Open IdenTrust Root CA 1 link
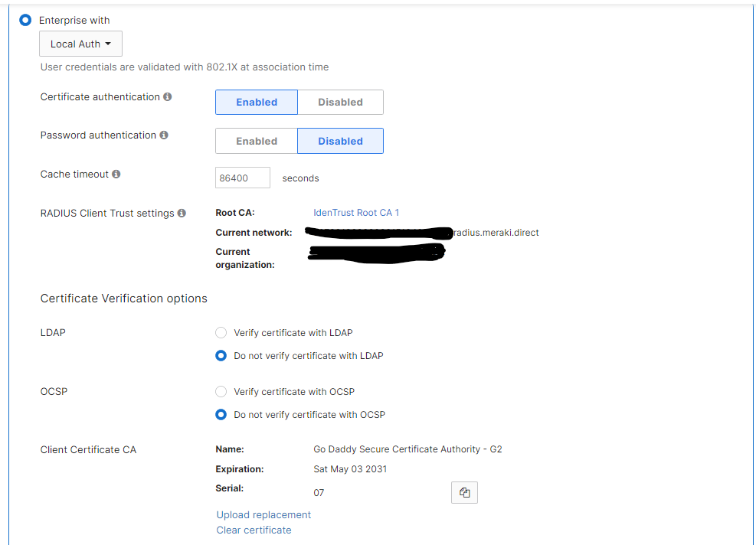 [356, 213]
